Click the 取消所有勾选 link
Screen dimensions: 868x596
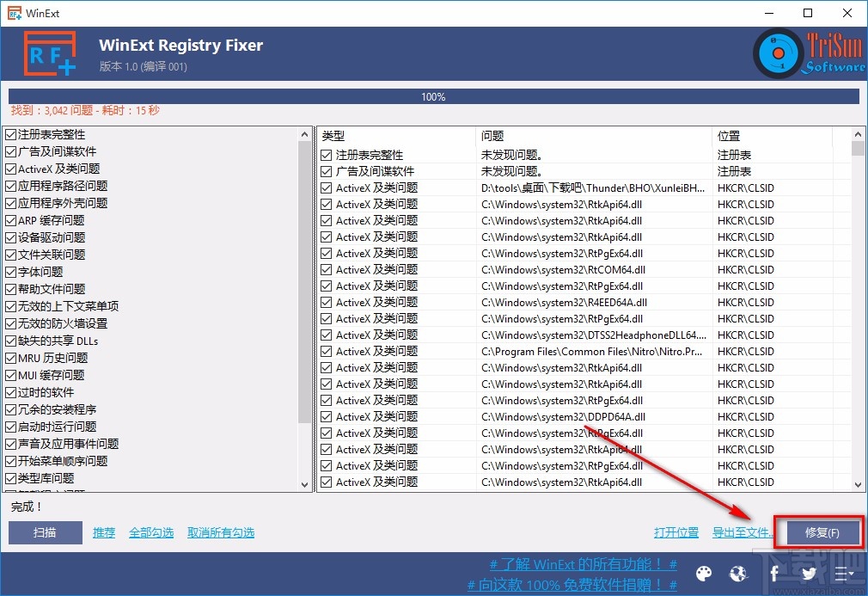click(x=221, y=533)
